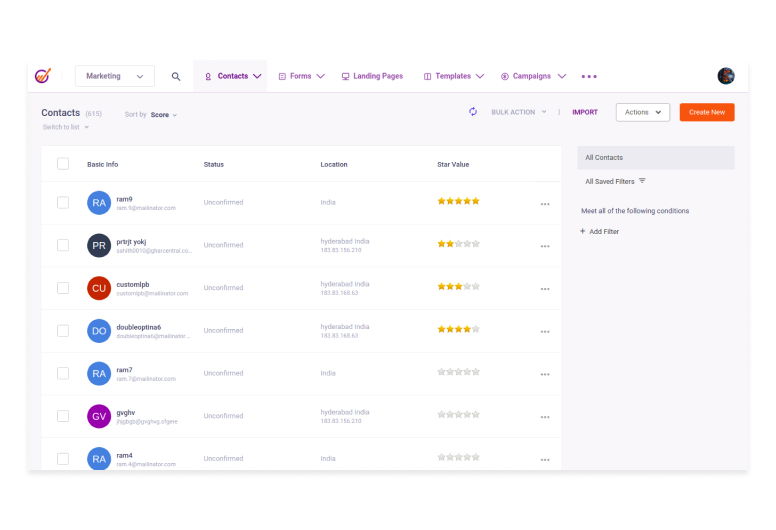Check the checkbox for prtrjt yokj
The height and width of the screenshot is (530, 776).
(63, 245)
